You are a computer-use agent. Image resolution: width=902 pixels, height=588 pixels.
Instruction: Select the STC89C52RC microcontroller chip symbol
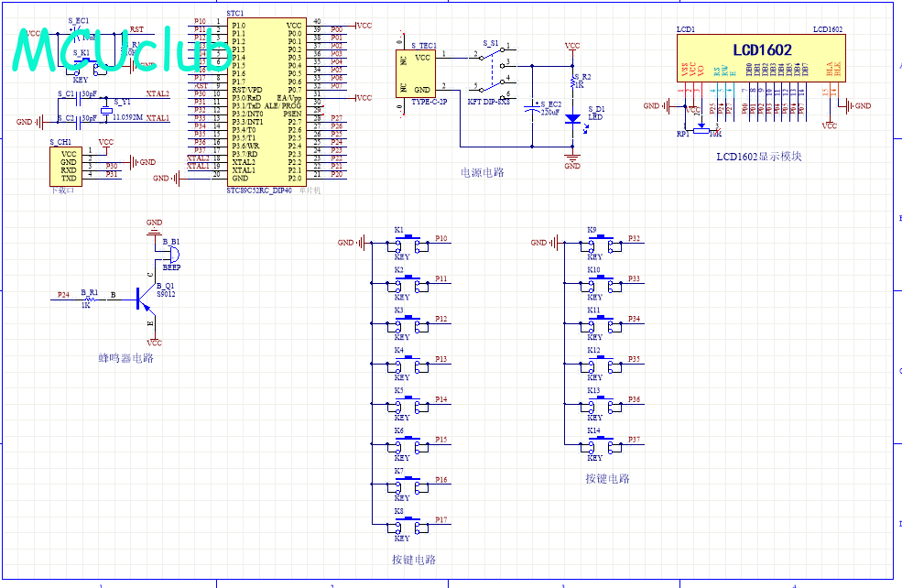pyautogui.click(x=266, y=101)
